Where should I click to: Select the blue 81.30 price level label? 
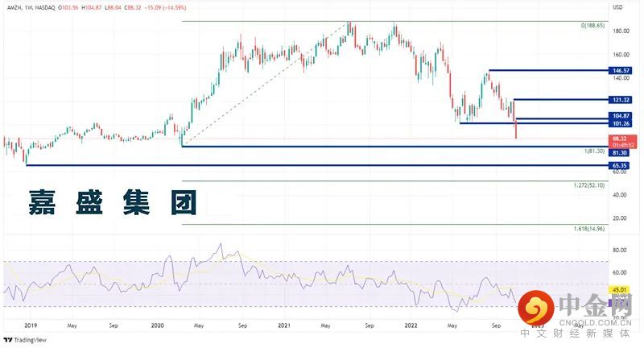619,153
